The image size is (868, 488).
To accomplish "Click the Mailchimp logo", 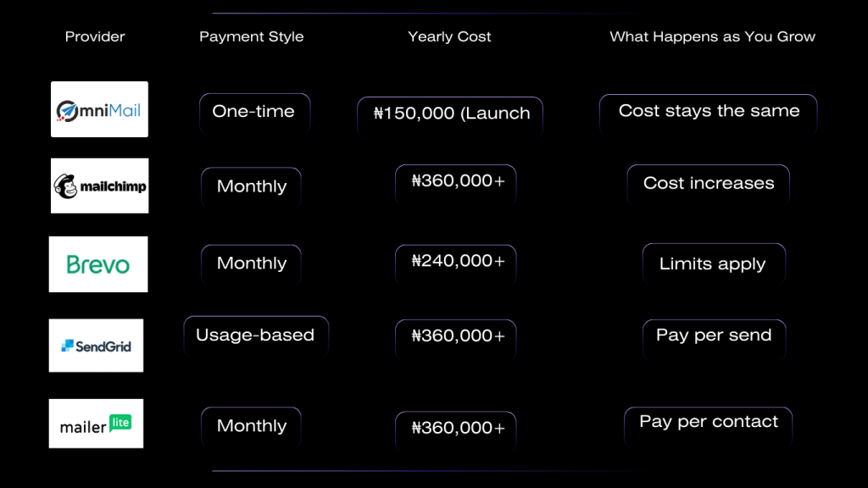I will point(99,186).
